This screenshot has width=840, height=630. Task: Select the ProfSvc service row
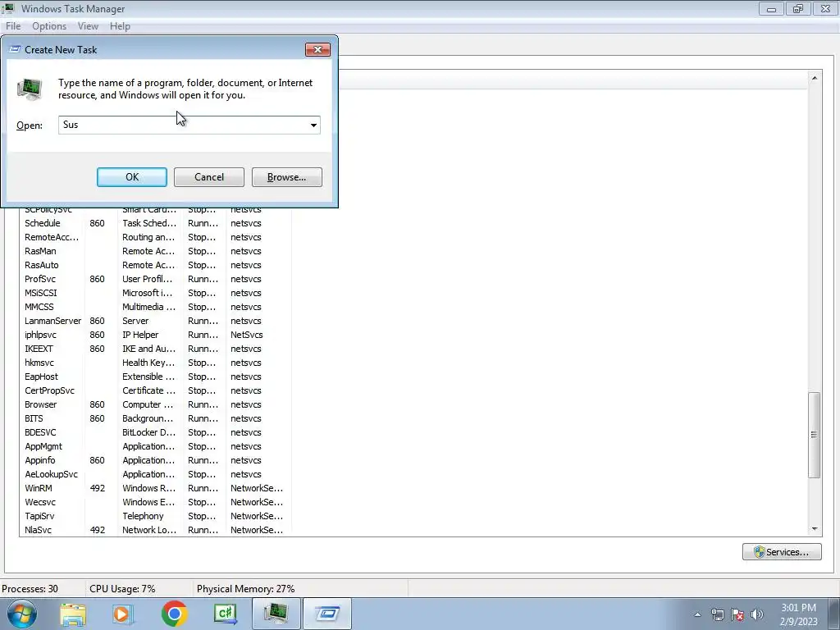tap(155, 279)
